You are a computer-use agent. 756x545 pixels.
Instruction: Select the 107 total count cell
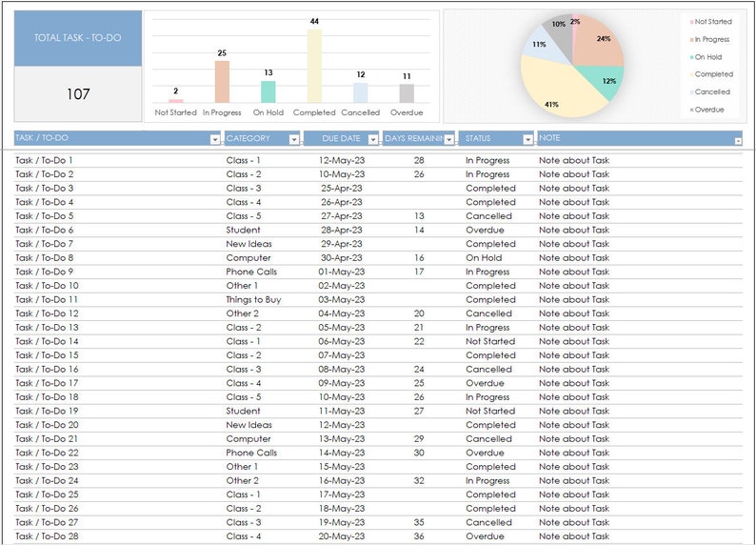[x=78, y=93]
